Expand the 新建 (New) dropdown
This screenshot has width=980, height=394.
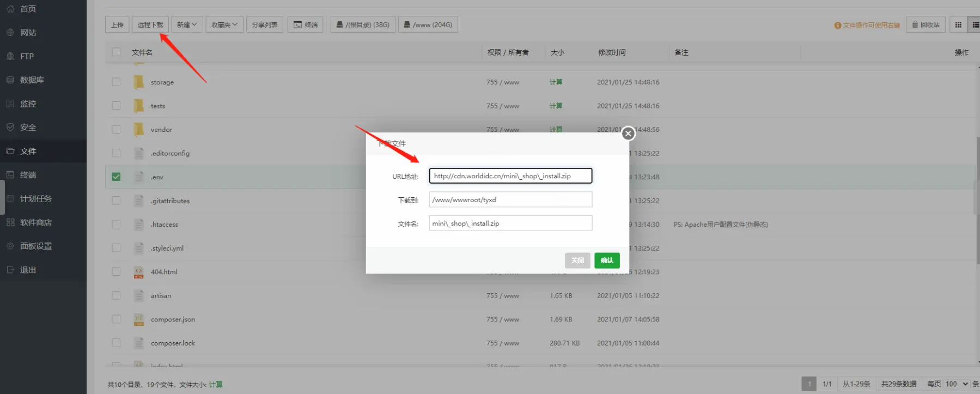point(187,25)
